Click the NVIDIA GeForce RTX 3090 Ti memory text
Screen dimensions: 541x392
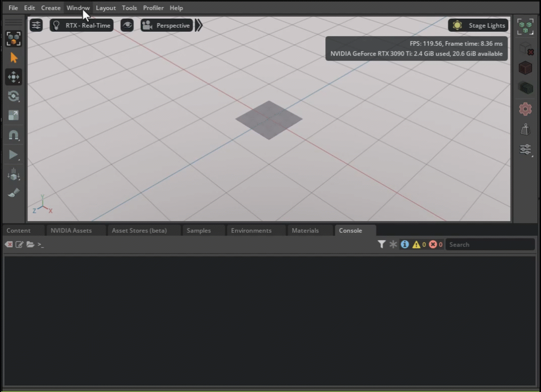(417, 53)
